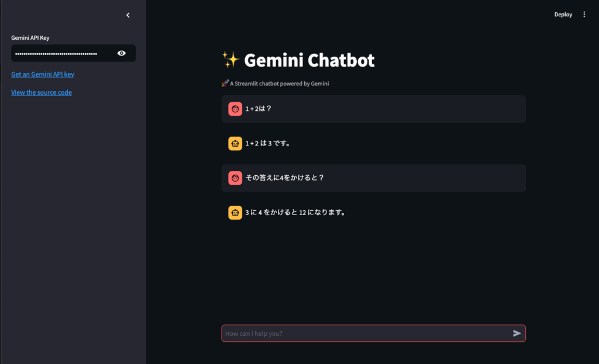599x364 pixels.
Task: Open the "Get an Gemini API key" link
Action: tap(42, 74)
